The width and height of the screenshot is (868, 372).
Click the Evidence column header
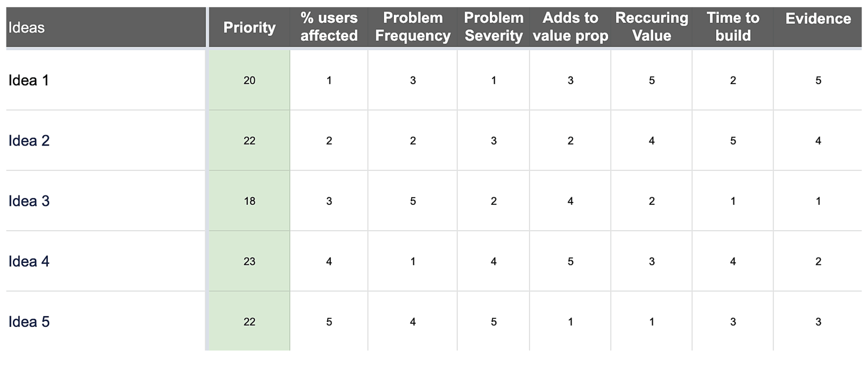818,19
